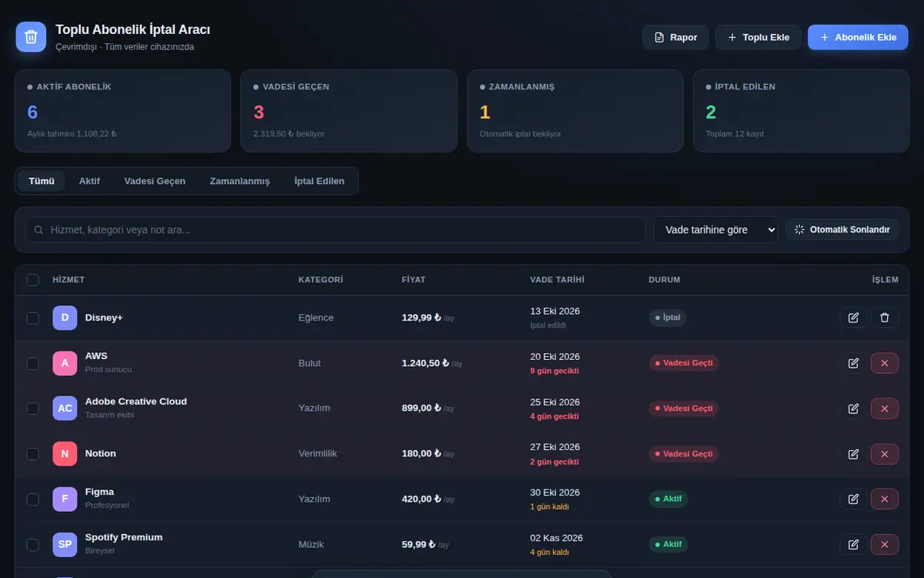924x578 pixels.
Task: Select the Adobe Creative Cloud row checkbox
Action: 33,408
